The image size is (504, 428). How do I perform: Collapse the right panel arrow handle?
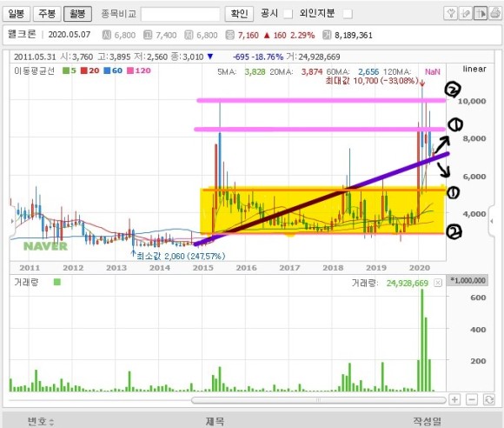(x=492, y=221)
